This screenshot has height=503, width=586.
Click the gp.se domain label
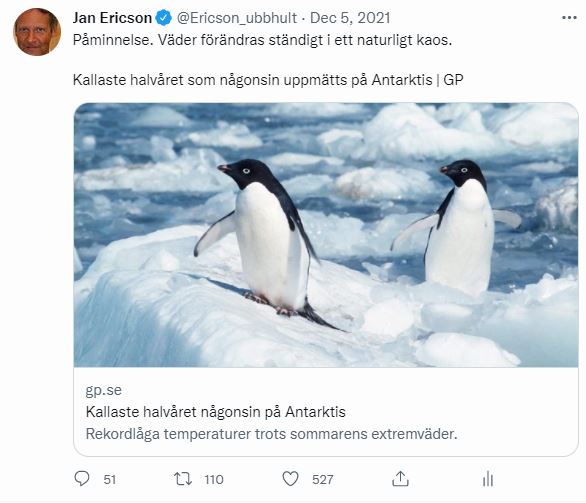[104, 390]
